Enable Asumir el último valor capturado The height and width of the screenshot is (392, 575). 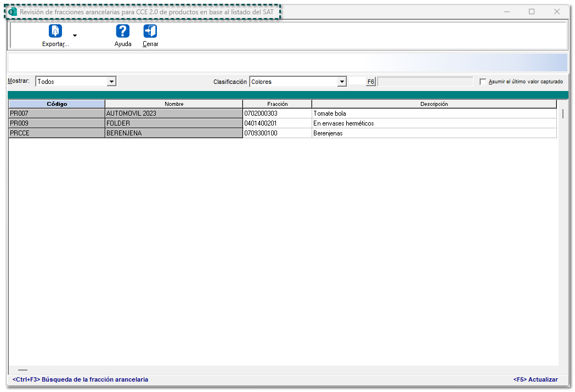(483, 82)
